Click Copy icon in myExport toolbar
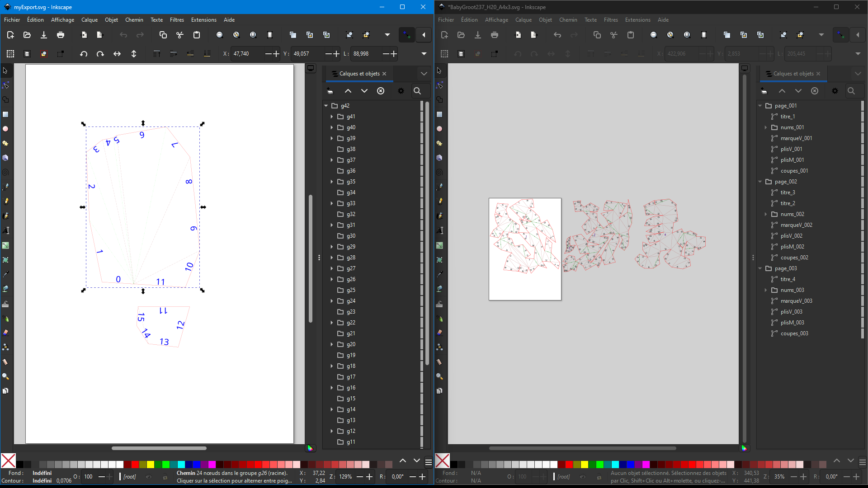This screenshot has width=868, height=488. pyautogui.click(x=163, y=35)
